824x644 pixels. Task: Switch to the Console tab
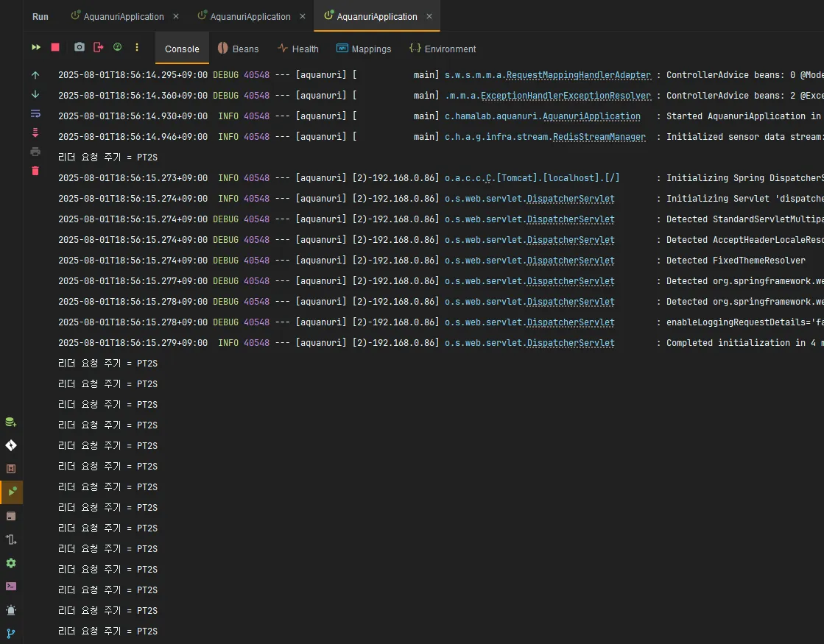click(x=182, y=49)
